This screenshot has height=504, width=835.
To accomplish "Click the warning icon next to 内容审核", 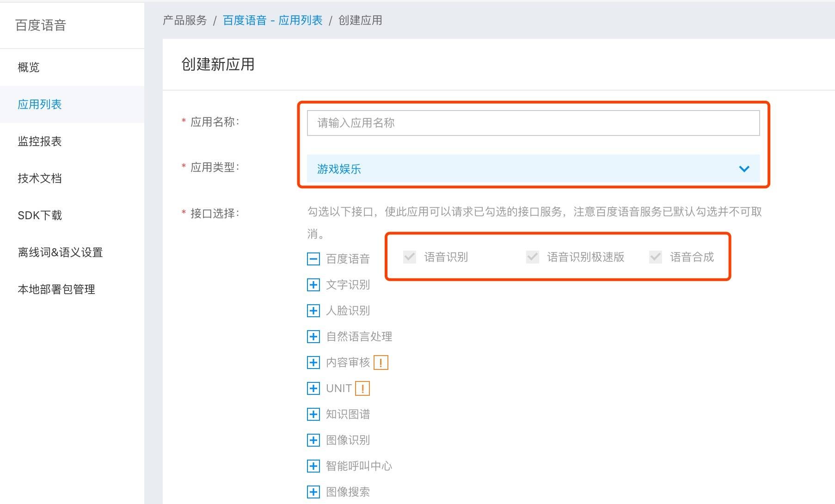I will click(x=381, y=363).
